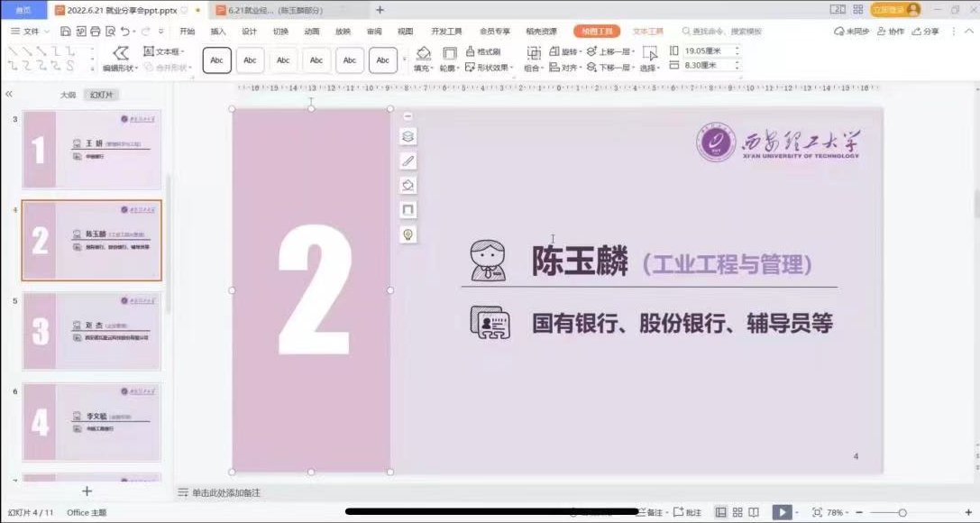980x523 pixels.
Task: Open the 插入 ribbon tab
Action: [x=218, y=32]
